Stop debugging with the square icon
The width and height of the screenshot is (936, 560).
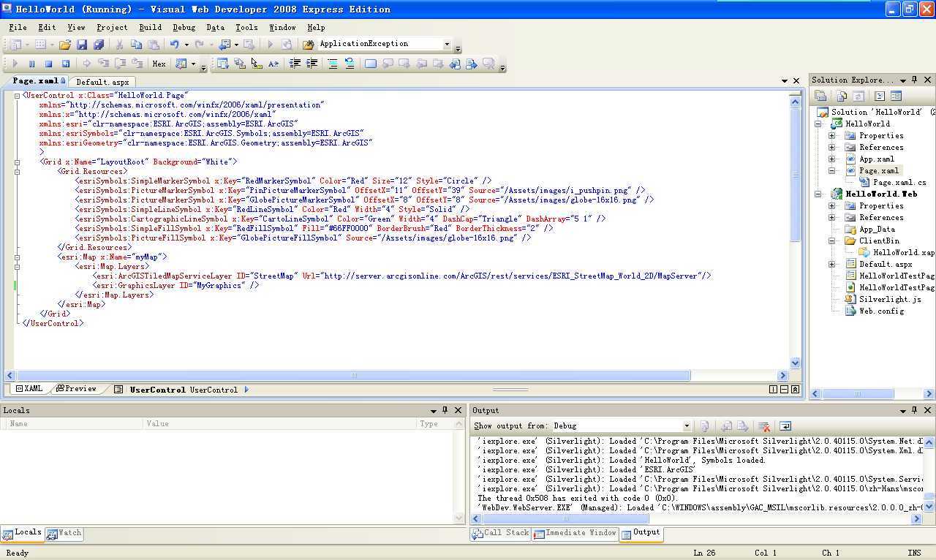point(48,64)
